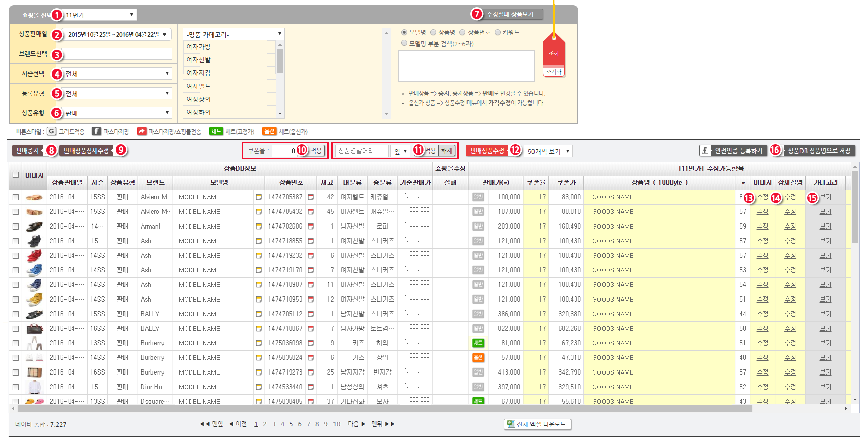Click the 그리드적용 G icon
Screen dimensions: 868x447
click(51, 131)
